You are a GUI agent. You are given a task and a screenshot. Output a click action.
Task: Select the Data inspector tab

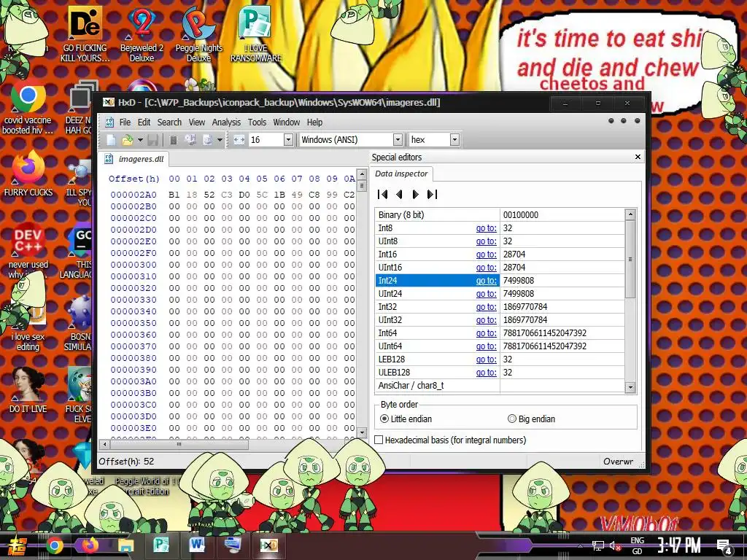coord(401,174)
